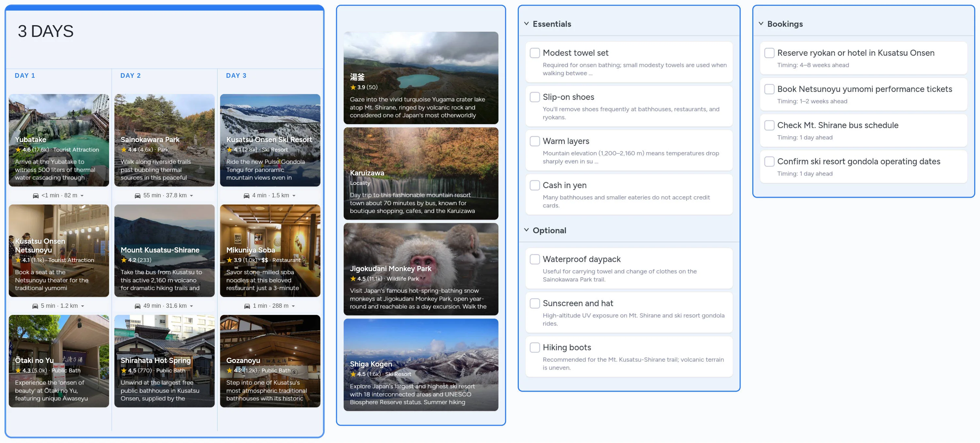Collapse the Bookings section
980x443 pixels.
click(760, 23)
